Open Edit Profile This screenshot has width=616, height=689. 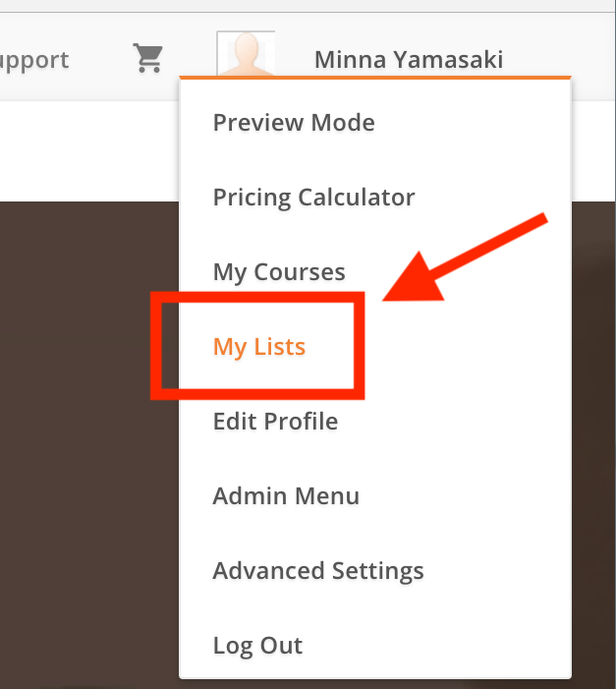tap(275, 422)
